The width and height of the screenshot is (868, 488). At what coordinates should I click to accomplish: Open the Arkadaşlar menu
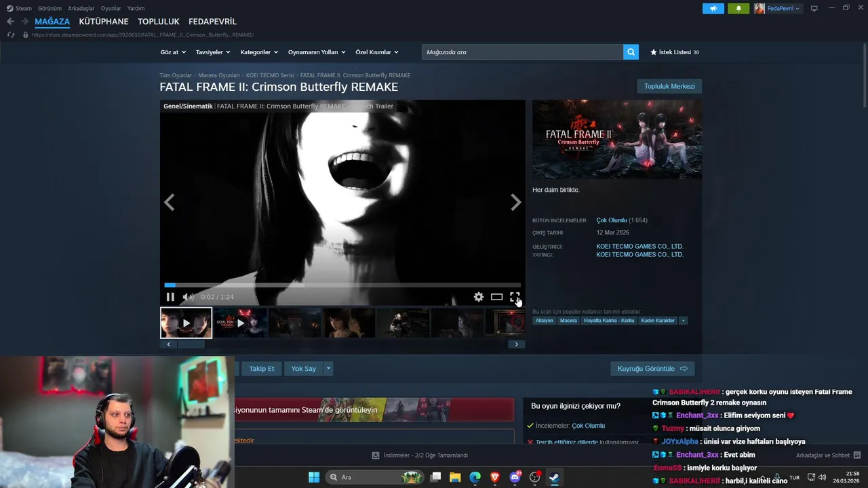(x=81, y=8)
